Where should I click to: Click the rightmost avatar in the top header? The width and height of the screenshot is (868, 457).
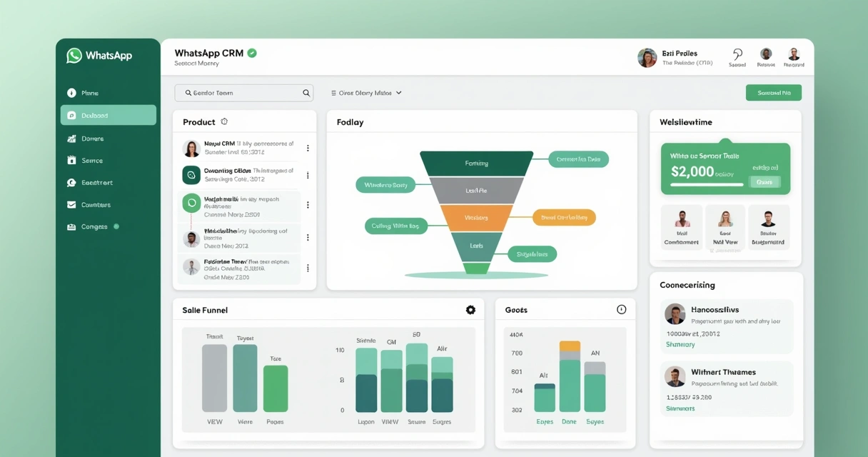click(794, 54)
